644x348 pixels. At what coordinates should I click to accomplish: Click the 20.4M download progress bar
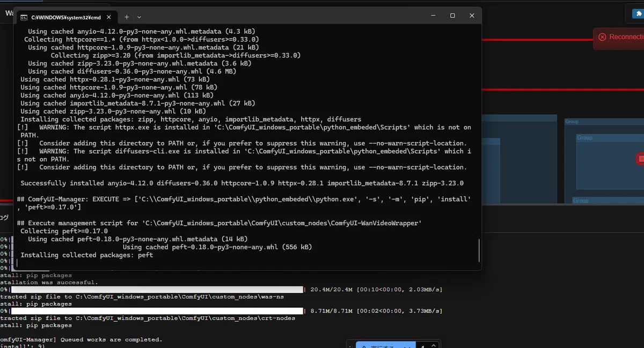(157, 290)
